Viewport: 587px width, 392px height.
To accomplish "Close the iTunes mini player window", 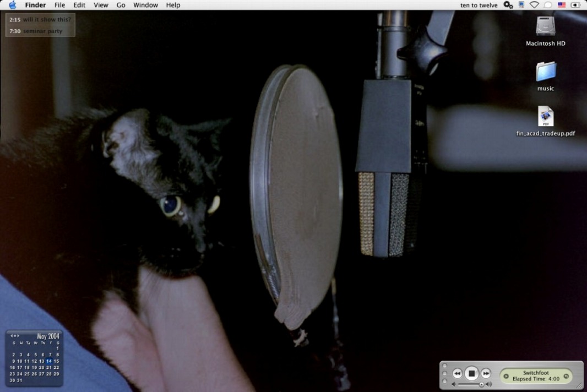I will click(444, 366).
